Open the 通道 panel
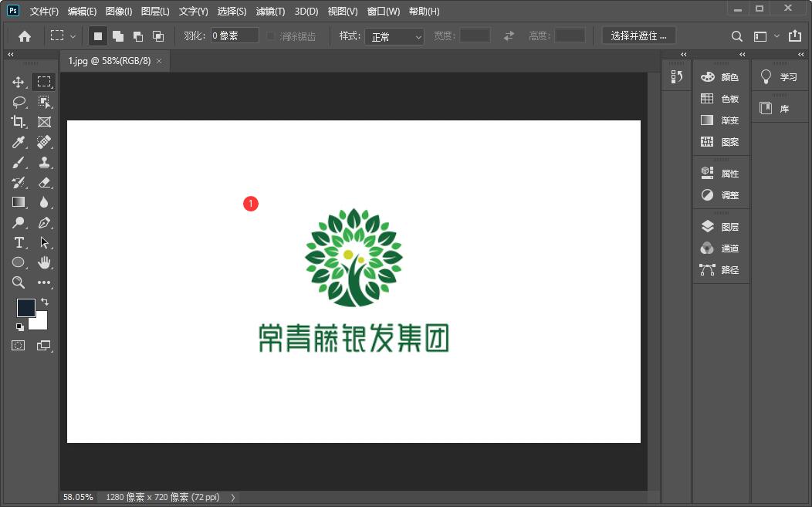The height and width of the screenshot is (507, 812). [721, 248]
